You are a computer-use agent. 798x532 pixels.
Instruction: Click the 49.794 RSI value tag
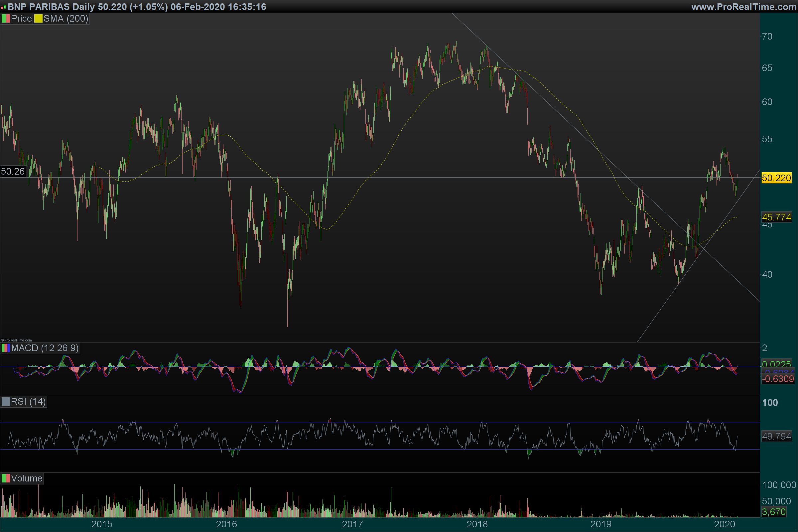776,436
